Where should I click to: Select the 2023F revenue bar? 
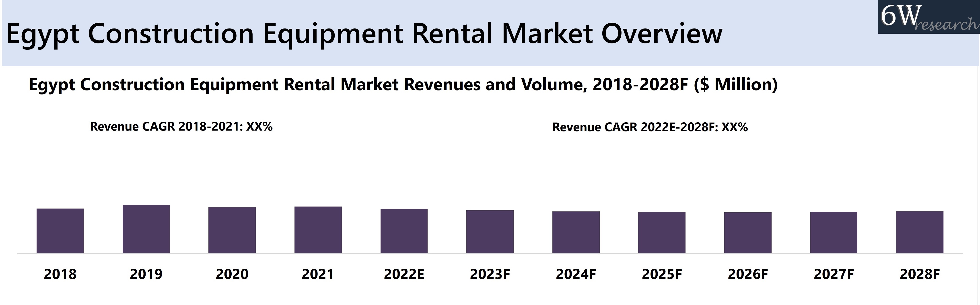point(490,232)
